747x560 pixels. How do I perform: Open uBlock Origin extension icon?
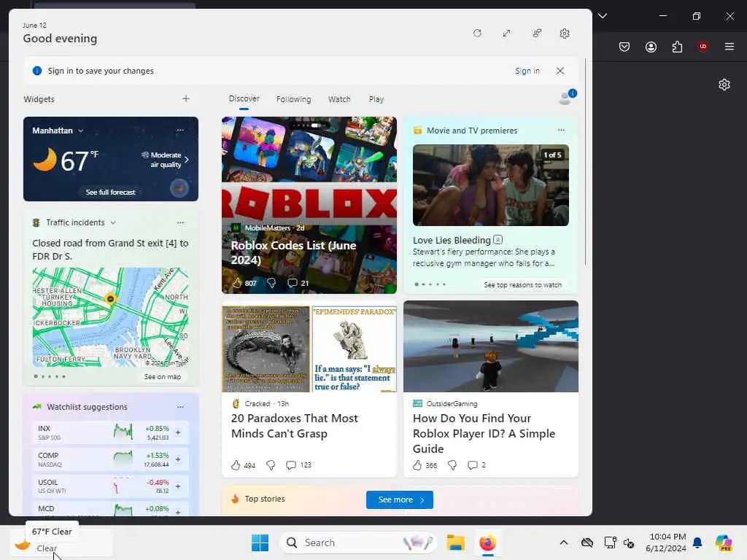(x=703, y=47)
